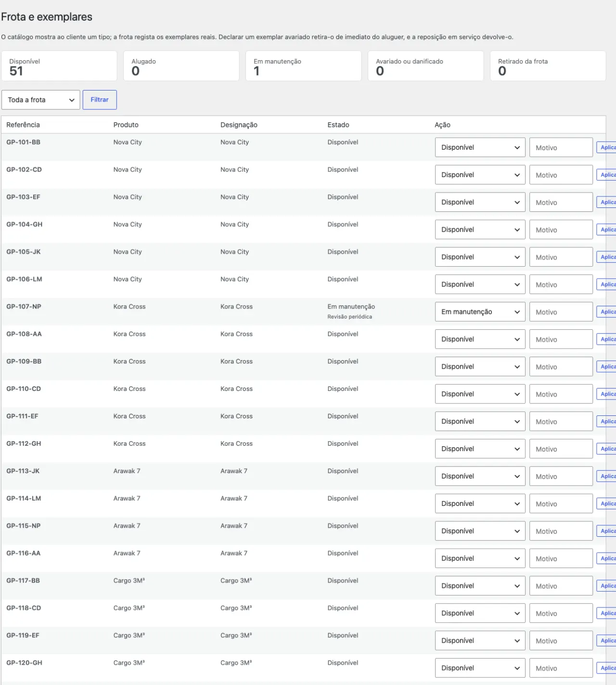The height and width of the screenshot is (685, 616).
Task: Open the status dropdown for GP-101-BB
Action: coord(480,147)
